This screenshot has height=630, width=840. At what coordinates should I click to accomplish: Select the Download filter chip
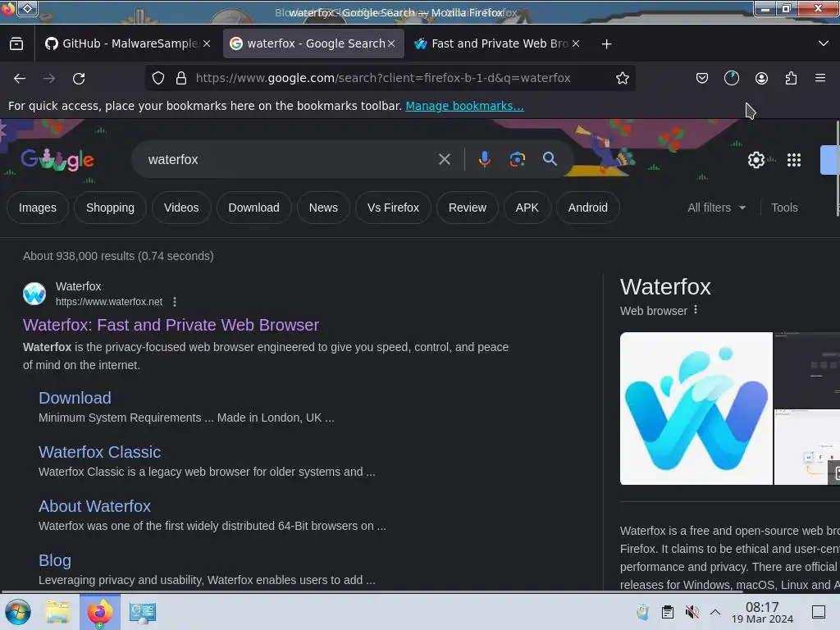coord(254,208)
